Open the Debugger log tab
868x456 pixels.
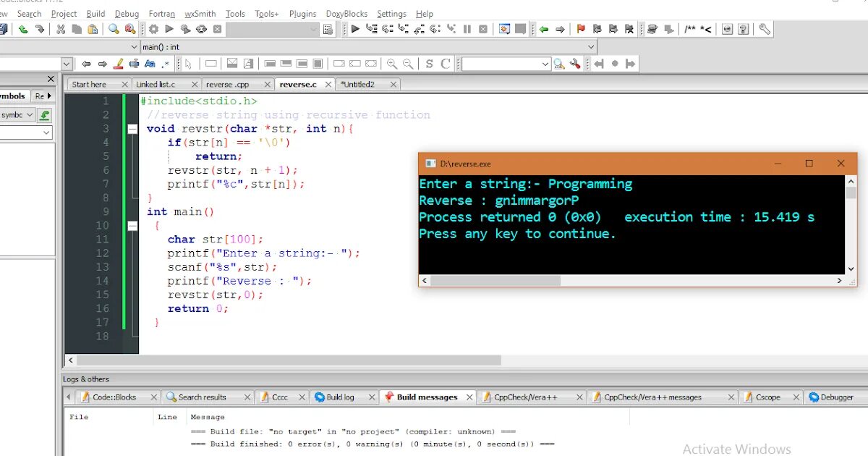point(836,397)
